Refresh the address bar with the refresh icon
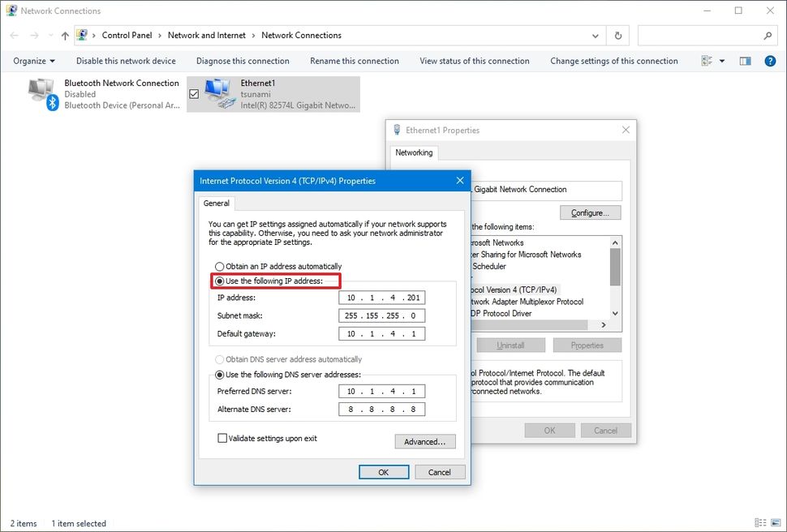This screenshot has height=532, width=787. [x=615, y=35]
